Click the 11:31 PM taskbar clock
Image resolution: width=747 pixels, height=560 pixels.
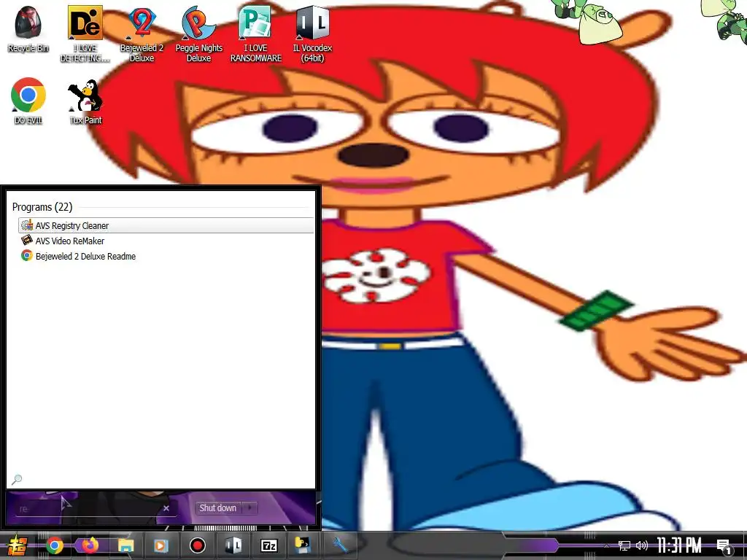coord(679,545)
